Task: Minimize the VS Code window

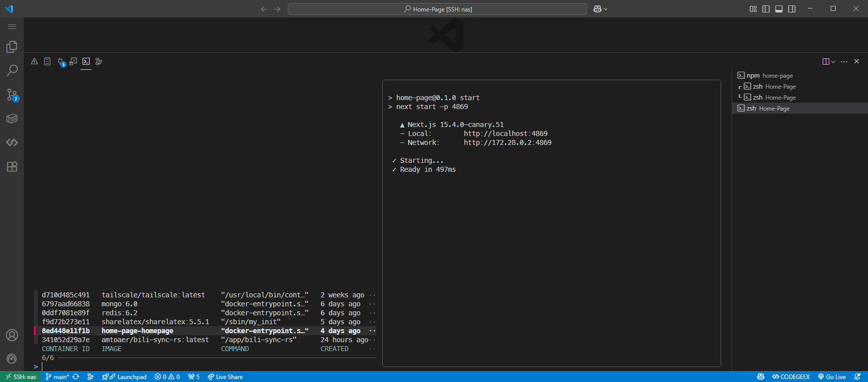Action: (x=810, y=8)
